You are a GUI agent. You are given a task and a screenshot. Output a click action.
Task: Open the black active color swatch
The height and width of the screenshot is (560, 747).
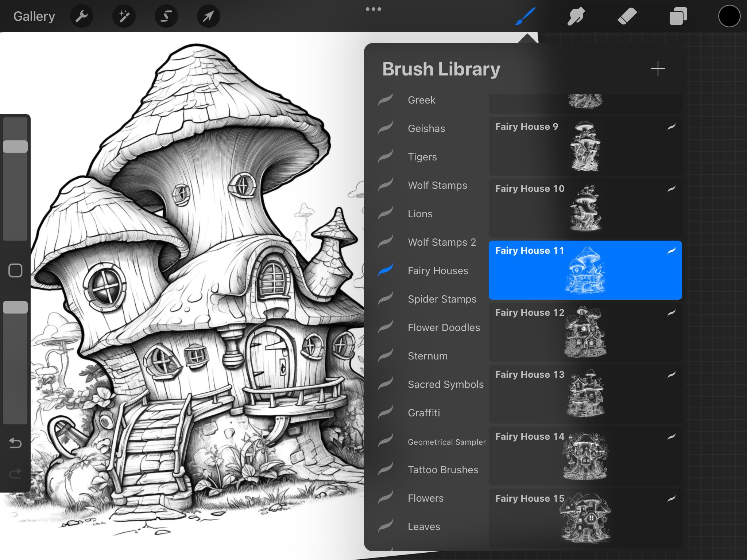click(729, 16)
